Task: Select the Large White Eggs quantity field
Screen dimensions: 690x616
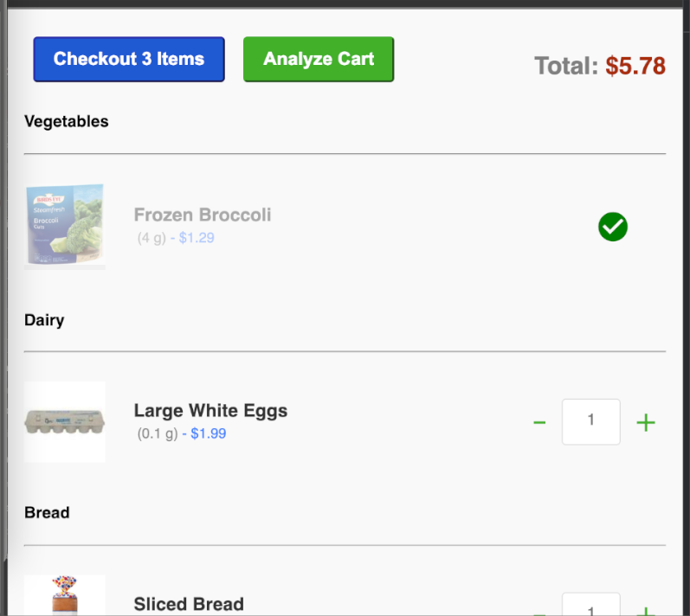Action: click(x=591, y=421)
